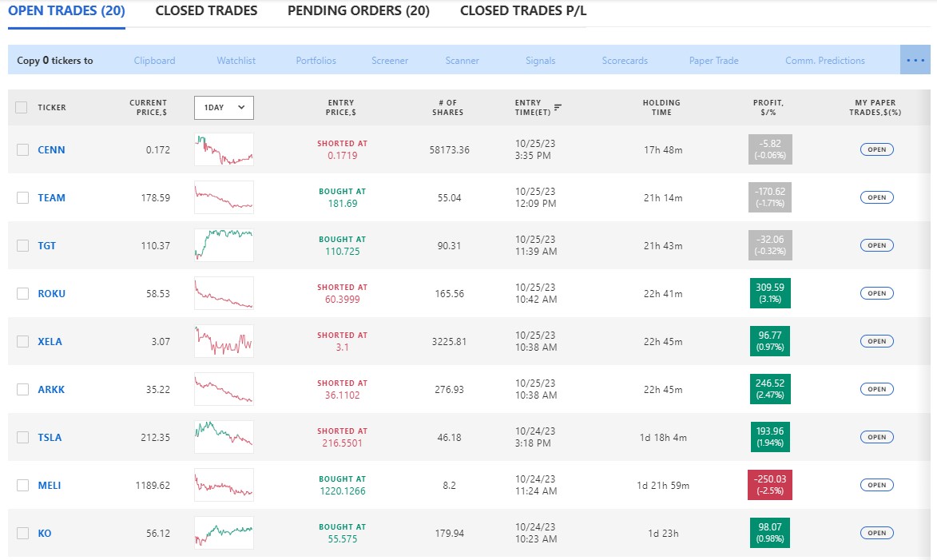Open the KO ticker link
This screenshot has width=937, height=560.
point(44,533)
